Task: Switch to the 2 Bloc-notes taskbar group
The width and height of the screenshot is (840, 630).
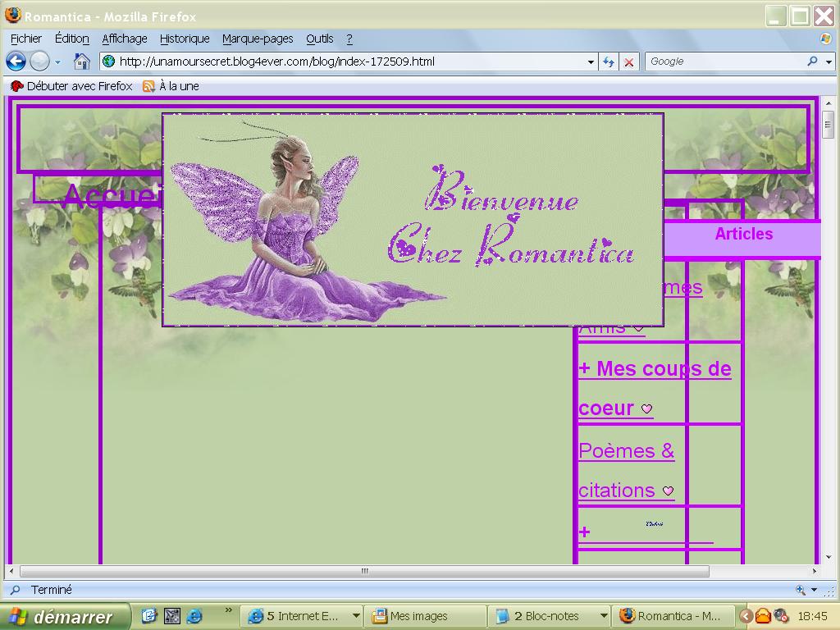Action: point(550,616)
